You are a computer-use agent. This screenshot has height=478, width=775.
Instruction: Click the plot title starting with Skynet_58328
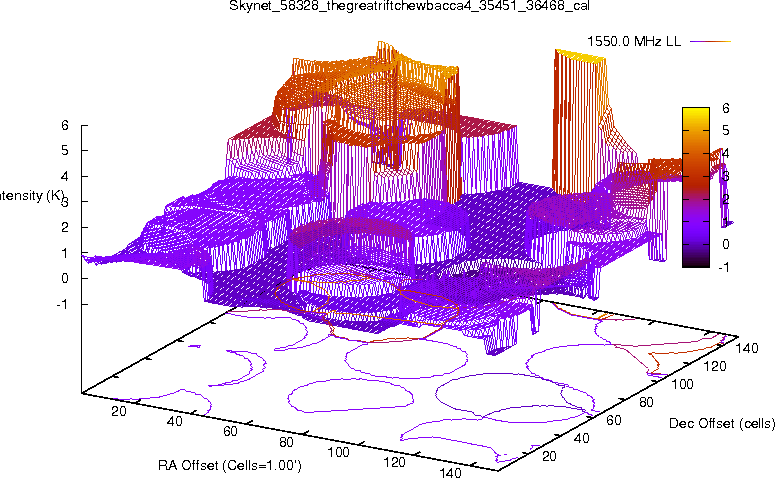tap(409, 6)
